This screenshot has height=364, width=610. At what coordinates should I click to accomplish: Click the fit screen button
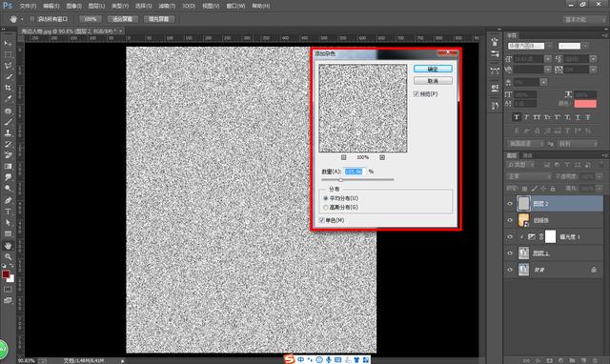tap(122, 19)
